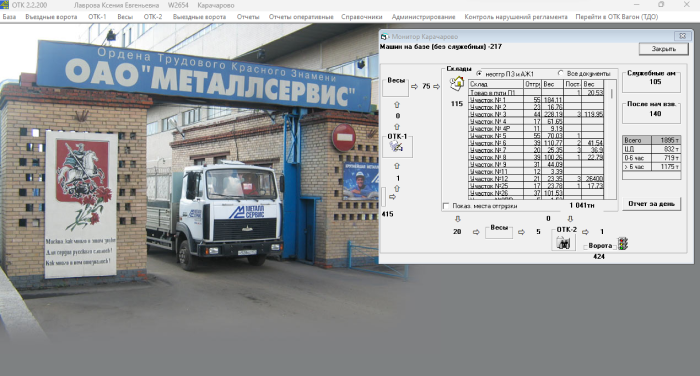This screenshot has height=376, width=700.
Task: Click the ОТК-1 inspection icon
Action: point(396,146)
